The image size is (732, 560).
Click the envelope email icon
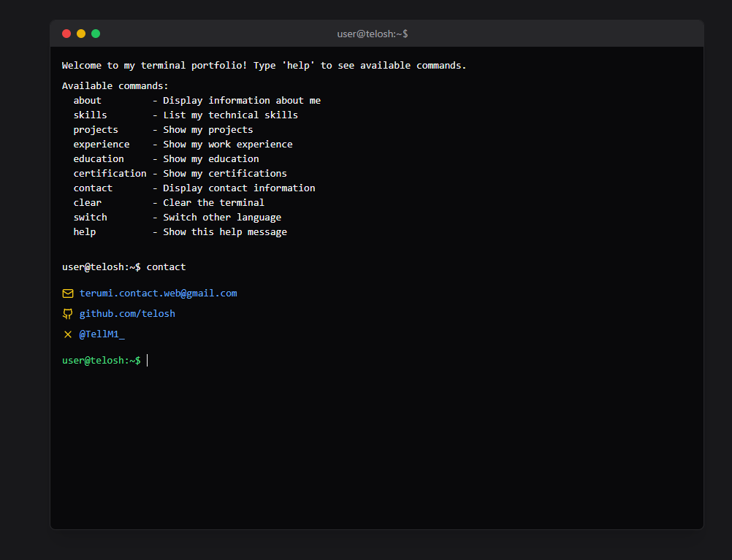click(x=68, y=294)
